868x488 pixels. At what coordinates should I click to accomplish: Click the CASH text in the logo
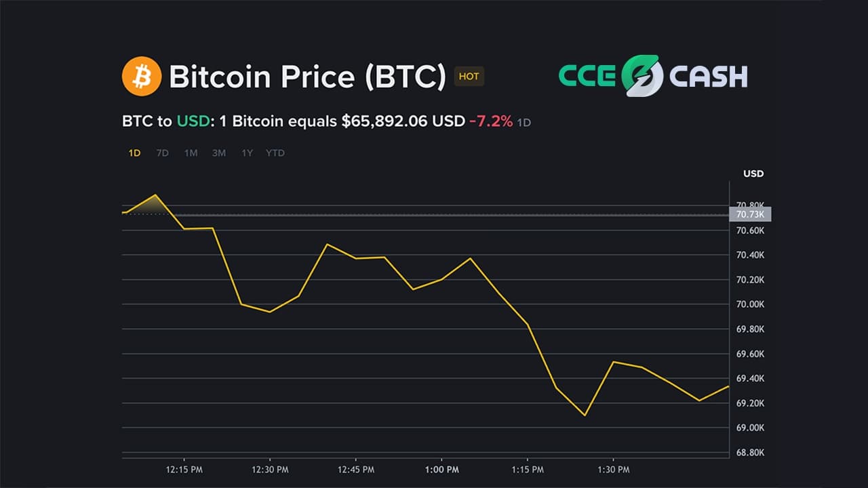(x=708, y=77)
